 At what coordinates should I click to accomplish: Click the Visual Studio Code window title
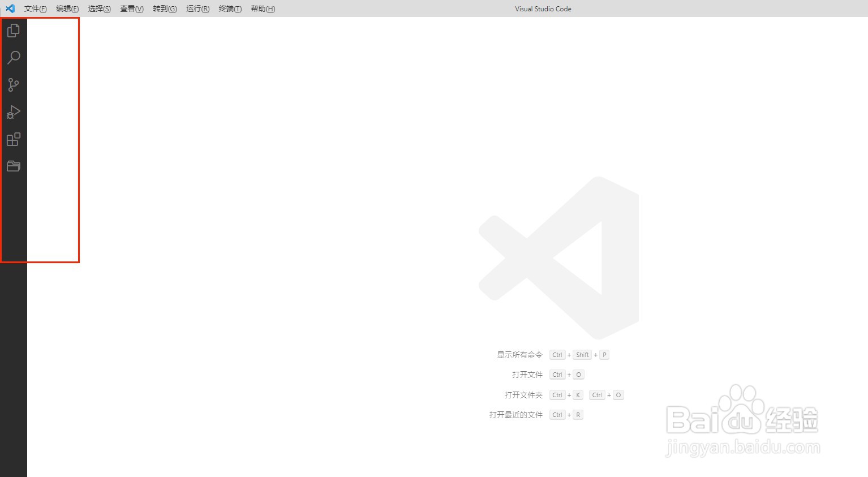543,9
